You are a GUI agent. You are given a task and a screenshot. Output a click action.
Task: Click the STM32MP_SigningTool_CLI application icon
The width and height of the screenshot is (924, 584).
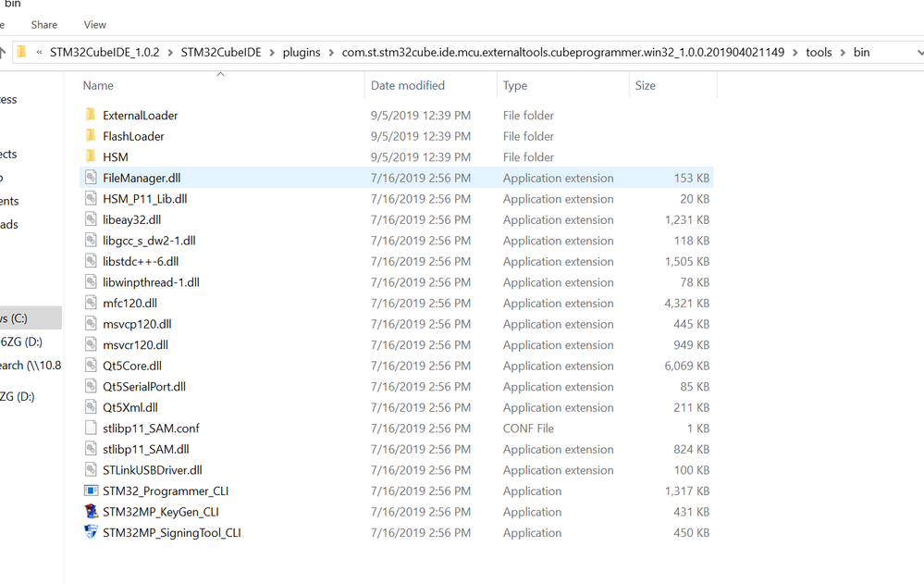91,531
